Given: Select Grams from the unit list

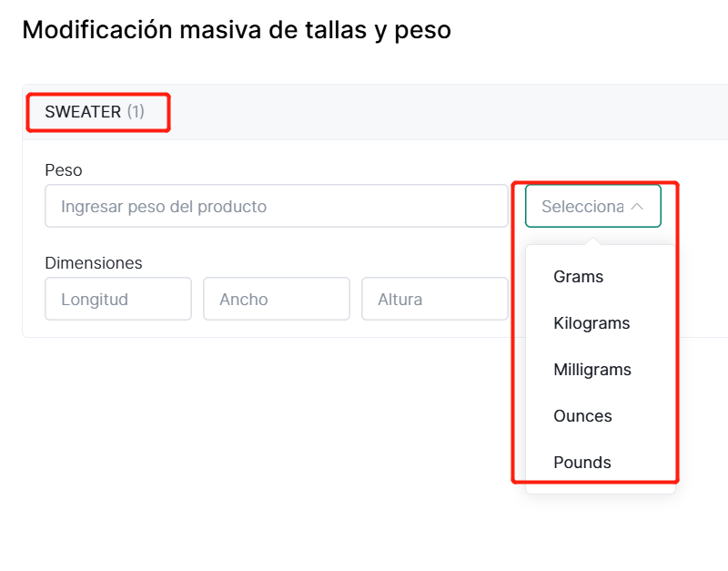Looking at the screenshot, I should (x=578, y=277).
